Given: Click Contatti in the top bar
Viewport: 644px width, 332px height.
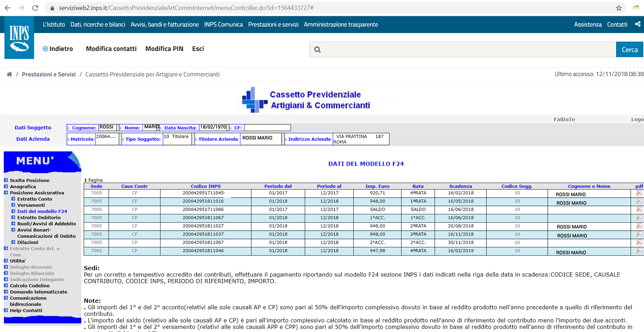Looking at the screenshot, I should pyautogui.click(x=617, y=24).
